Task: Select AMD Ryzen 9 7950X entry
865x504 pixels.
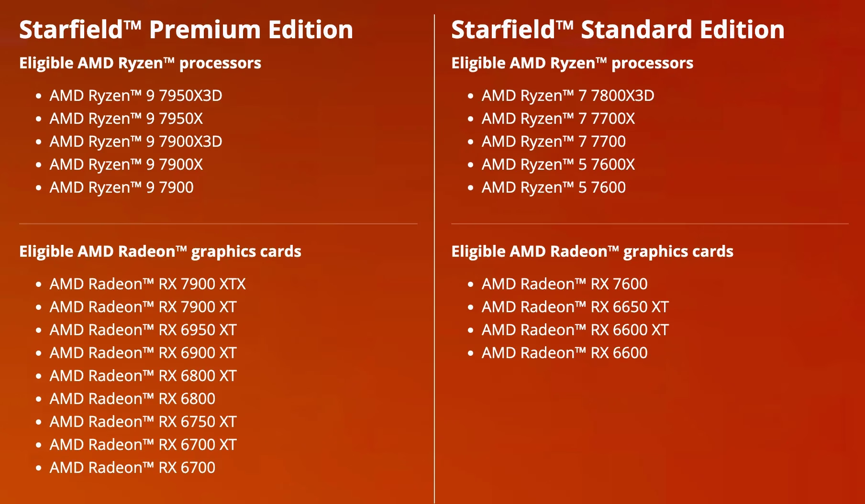Action: [x=126, y=119]
